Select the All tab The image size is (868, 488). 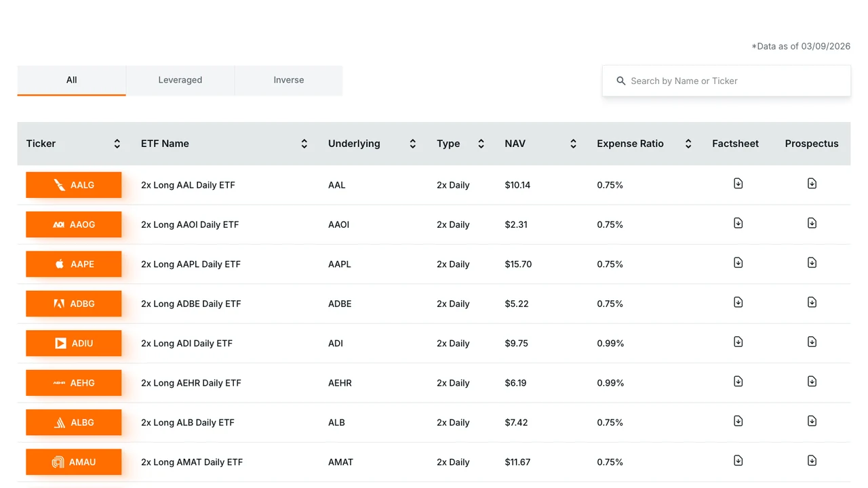click(x=71, y=80)
